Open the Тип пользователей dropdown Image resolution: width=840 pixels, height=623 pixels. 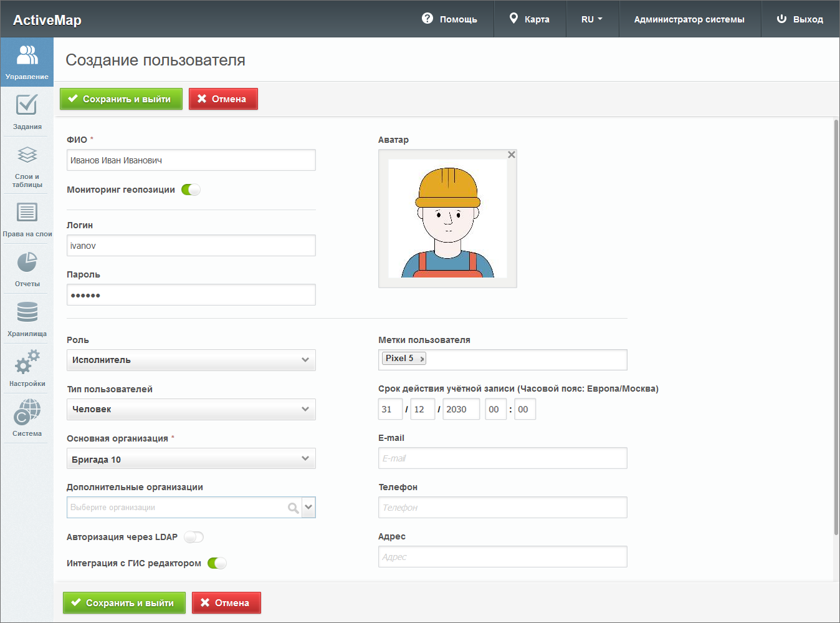click(x=191, y=409)
